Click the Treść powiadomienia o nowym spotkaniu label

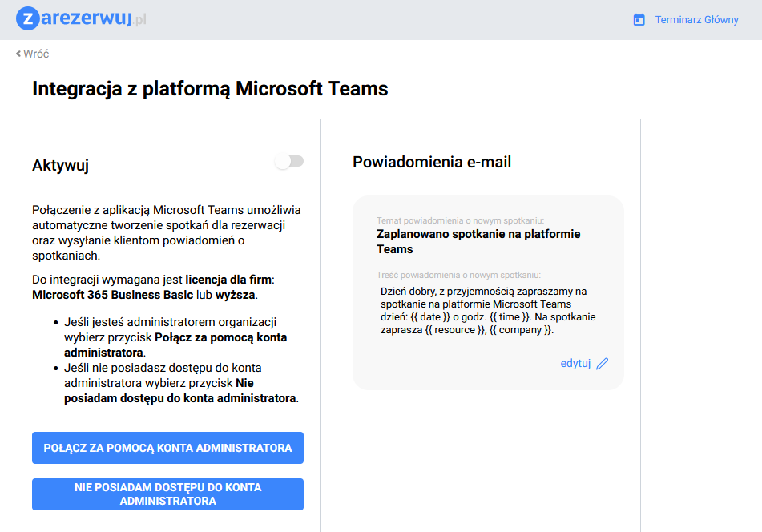click(458, 275)
